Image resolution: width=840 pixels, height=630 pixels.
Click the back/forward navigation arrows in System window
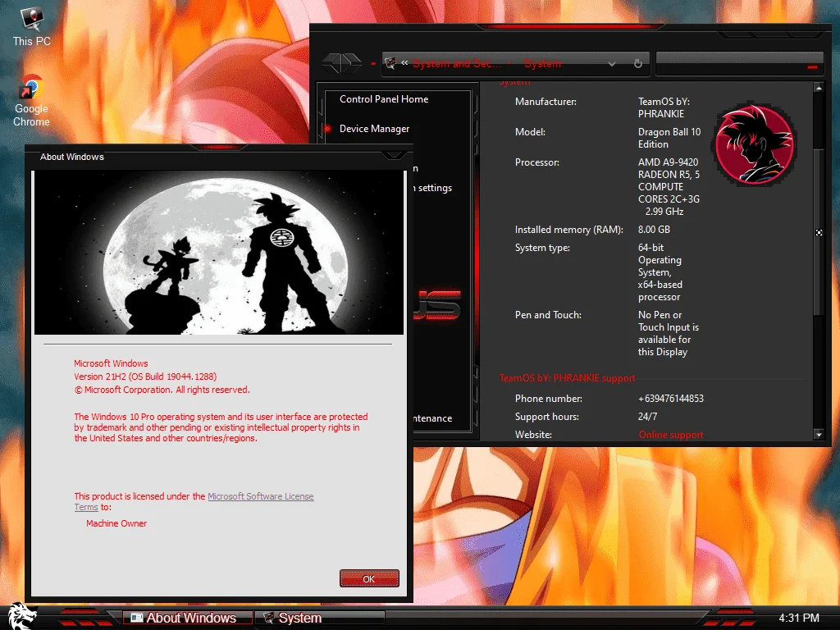tap(342, 63)
